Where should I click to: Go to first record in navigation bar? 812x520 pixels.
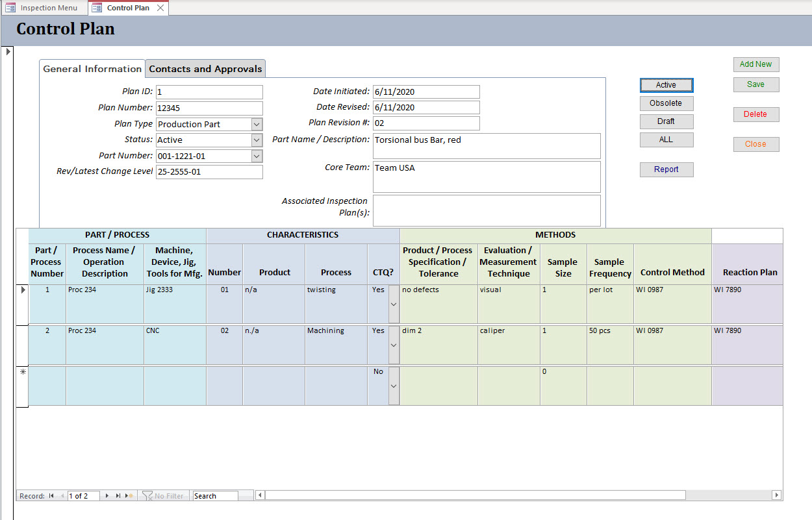coord(51,496)
